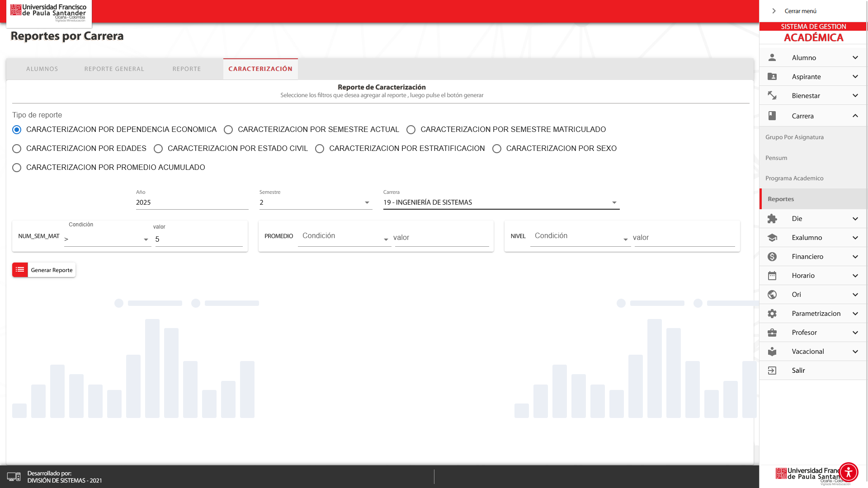Collapse the Carrera menu section
Screen dimensions: 868x488
[x=855, y=116]
